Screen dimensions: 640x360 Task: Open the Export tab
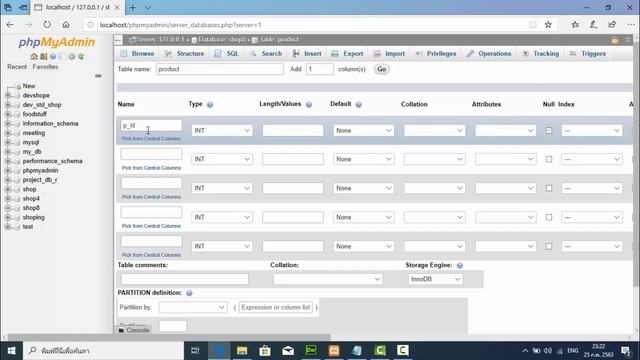click(348, 53)
